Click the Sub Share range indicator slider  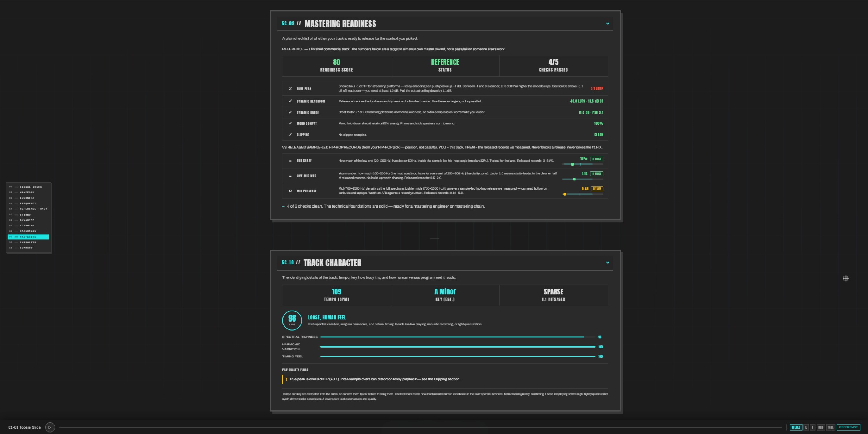583,164
